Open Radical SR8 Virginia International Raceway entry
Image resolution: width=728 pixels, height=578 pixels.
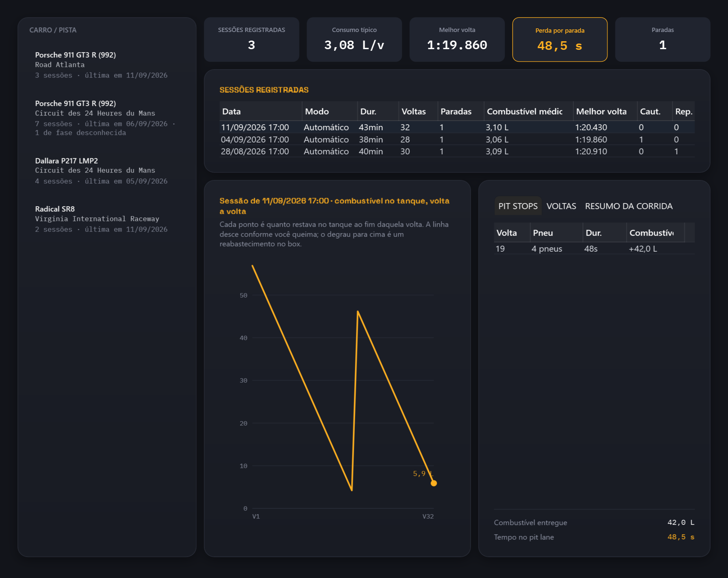pos(107,219)
